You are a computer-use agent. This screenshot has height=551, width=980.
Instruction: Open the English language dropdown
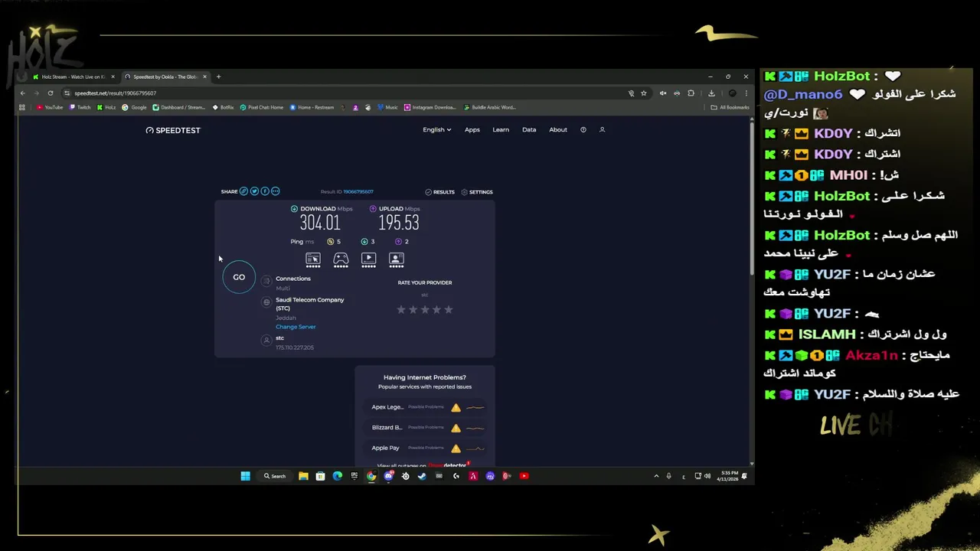(436, 130)
